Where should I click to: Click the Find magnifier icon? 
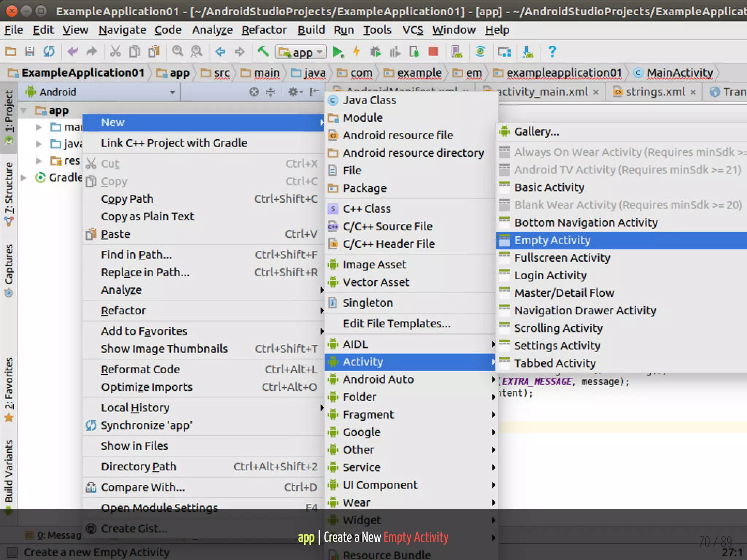coord(178,51)
